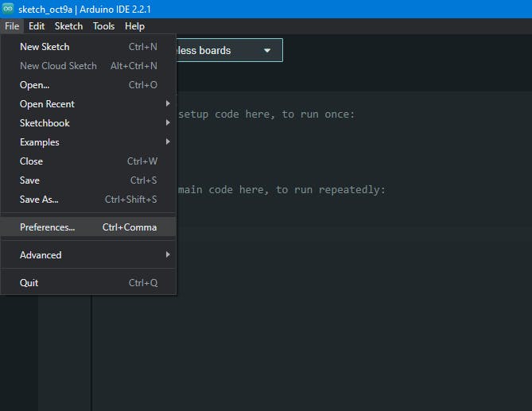Open the File menu
This screenshot has width=532, height=411.
(12, 26)
